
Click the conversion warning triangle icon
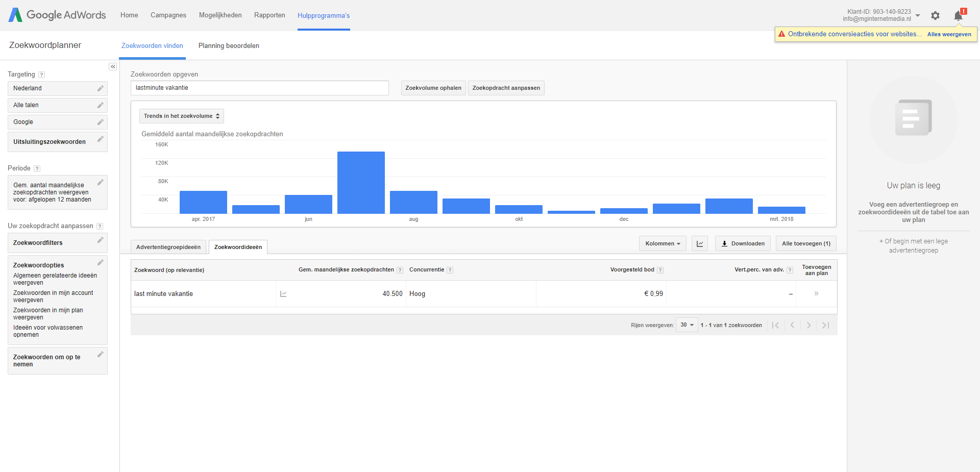(781, 34)
